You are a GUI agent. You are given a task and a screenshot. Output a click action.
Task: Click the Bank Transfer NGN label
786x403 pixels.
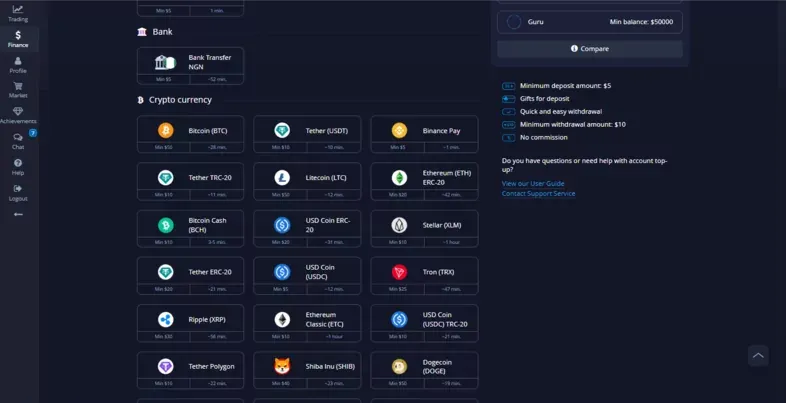pyautogui.click(x=210, y=62)
